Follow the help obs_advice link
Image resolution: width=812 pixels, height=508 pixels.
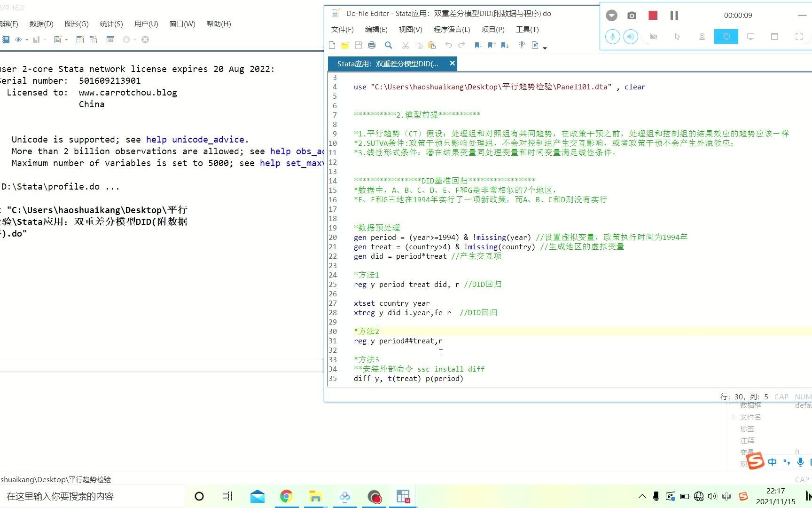point(297,151)
